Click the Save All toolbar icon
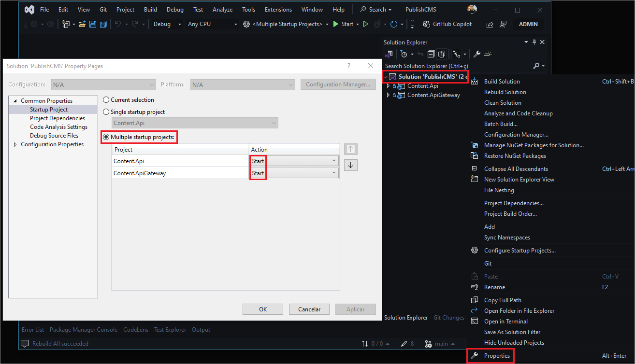 point(103,24)
